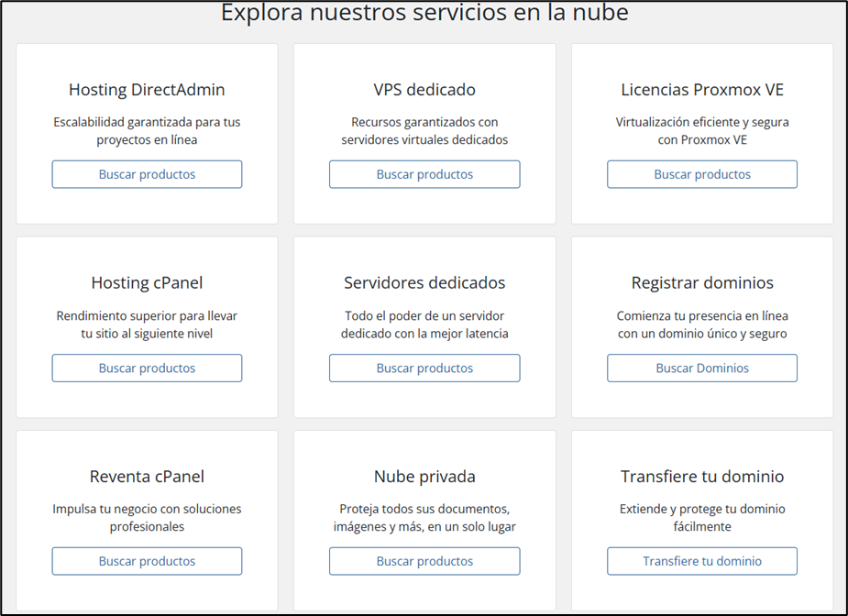Click the Explora nuestros servicios en la nube heading
Viewport: 848px width, 616px height.
point(424,12)
